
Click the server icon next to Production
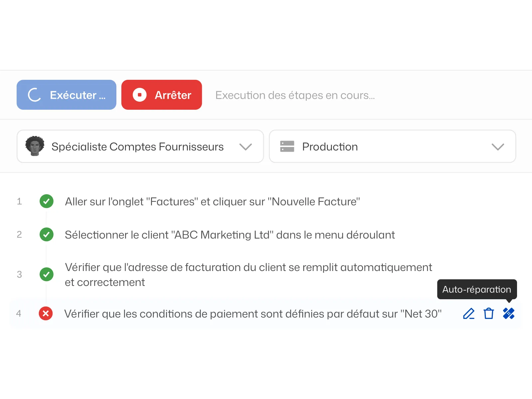tap(288, 146)
